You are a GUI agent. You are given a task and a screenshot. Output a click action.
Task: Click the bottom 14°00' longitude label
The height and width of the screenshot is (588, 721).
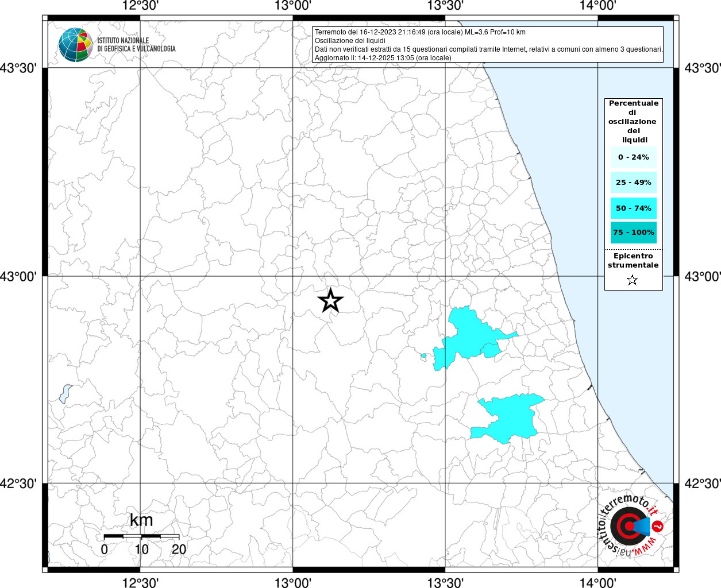[x=597, y=582]
